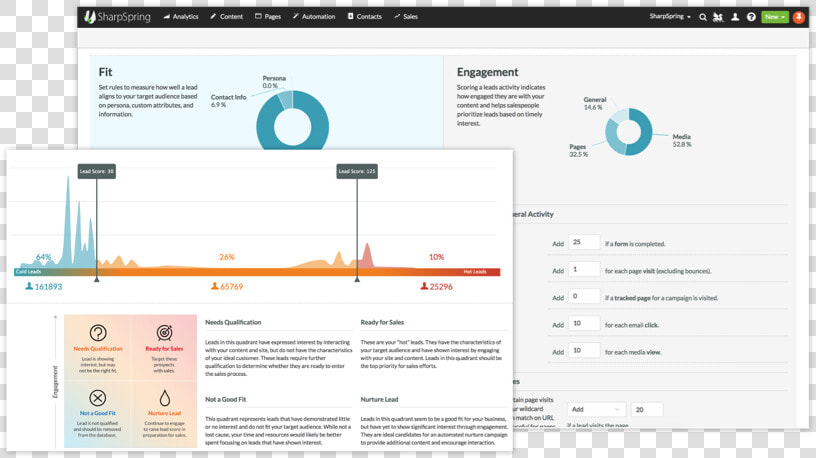816x458 pixels.
Task: Click the Media 52.8% chart label
Action: pyautogui.click(x=682, y=141)
